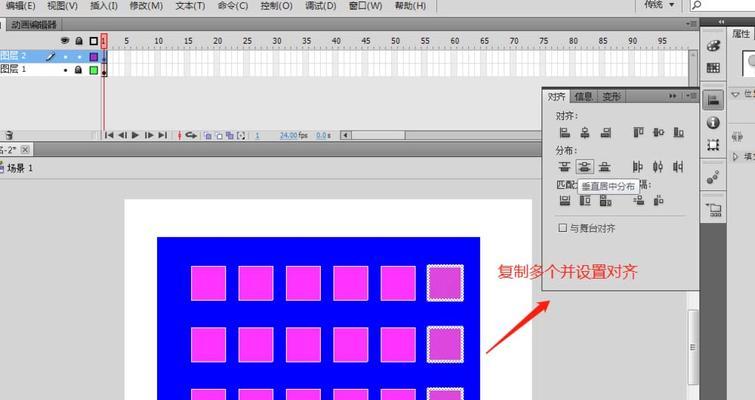The width and height of the screenshot is (755, 400).
Task: Switch to the 变形 tab
Action: (611, 97)
